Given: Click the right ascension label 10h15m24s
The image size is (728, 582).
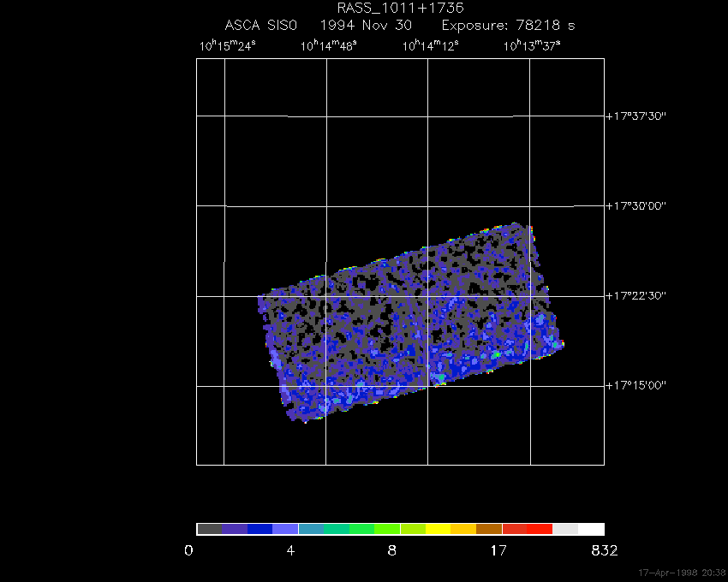Looking at the screenshot, I should tap(228, 46).
